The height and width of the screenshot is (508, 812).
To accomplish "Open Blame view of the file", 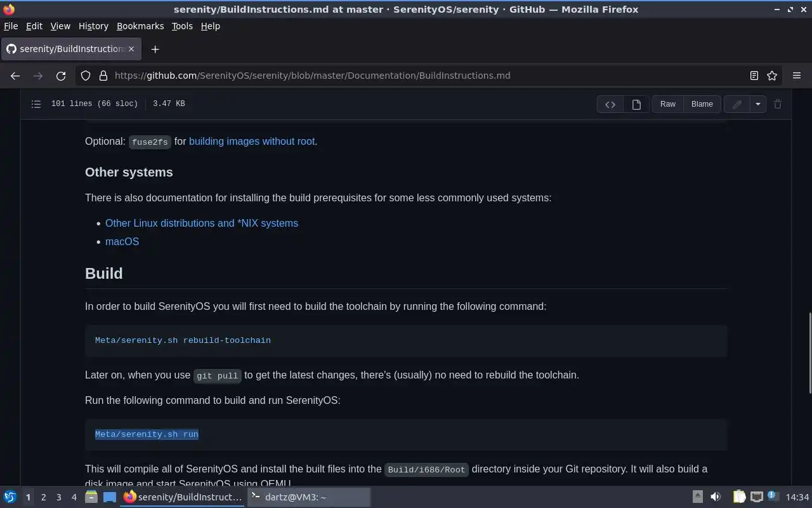I will click(702, 104).
